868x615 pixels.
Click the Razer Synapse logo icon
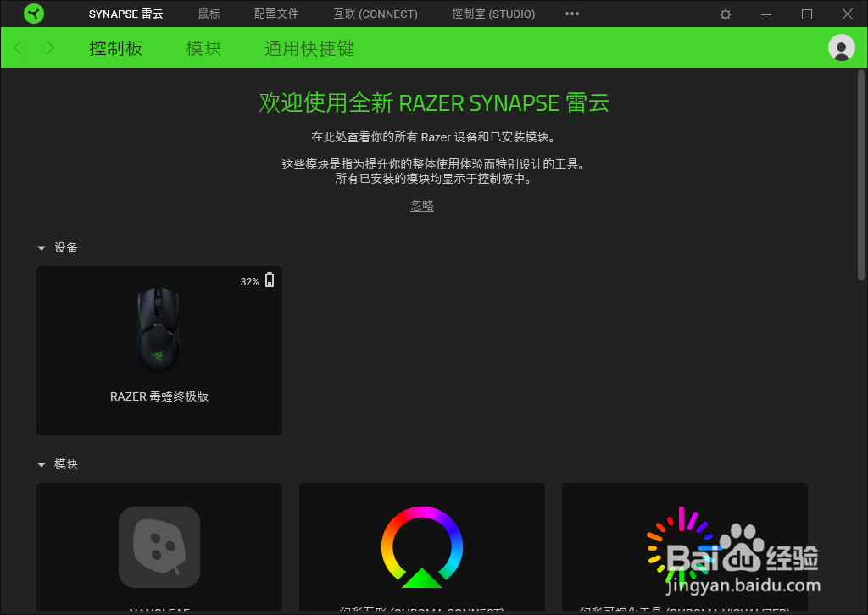click(34, 14)
